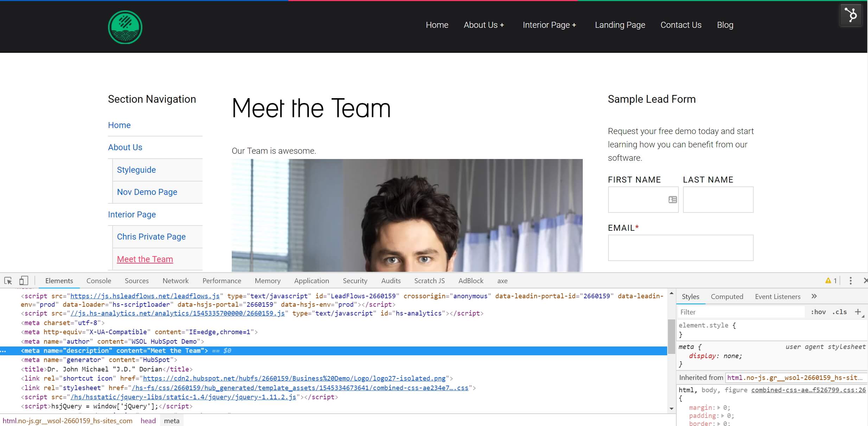Viewport: 868px width, 426px height.
Task: Open the axe tab
Action: point(503,281)
